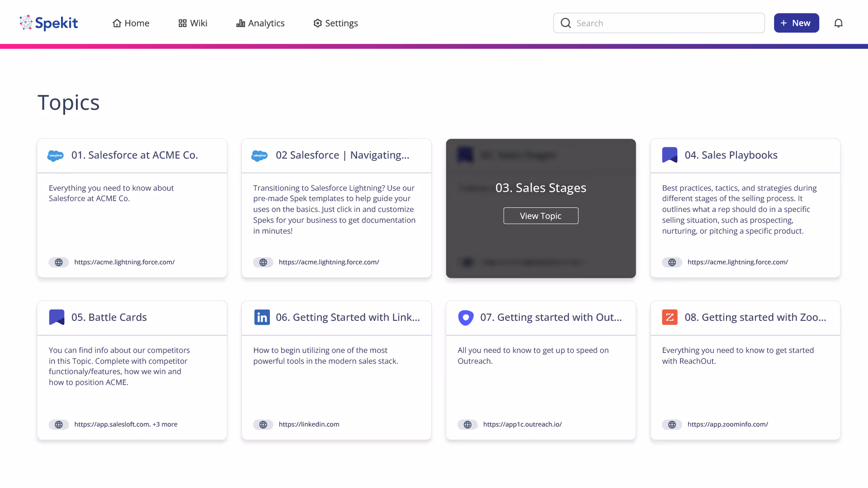Click the https://app1c.outreach.io/ URL text
Image resolution: width=868 pixels, height=488 pixels.
522,424
